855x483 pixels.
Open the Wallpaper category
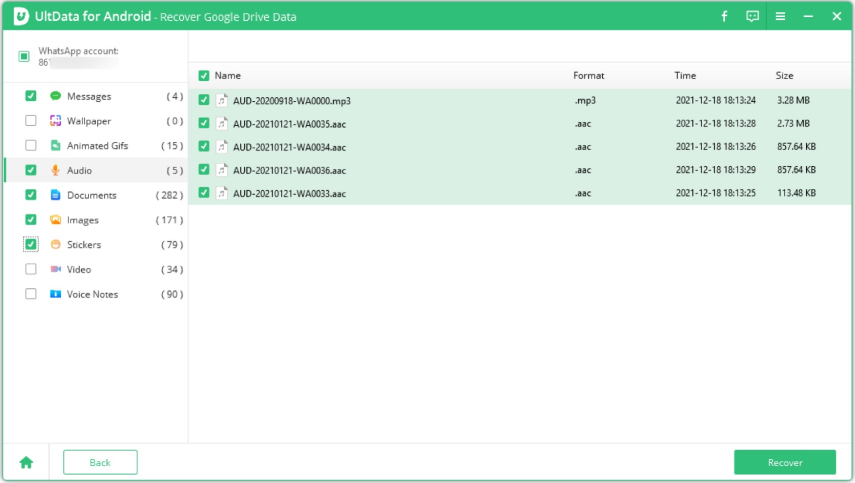click(89, 121)
